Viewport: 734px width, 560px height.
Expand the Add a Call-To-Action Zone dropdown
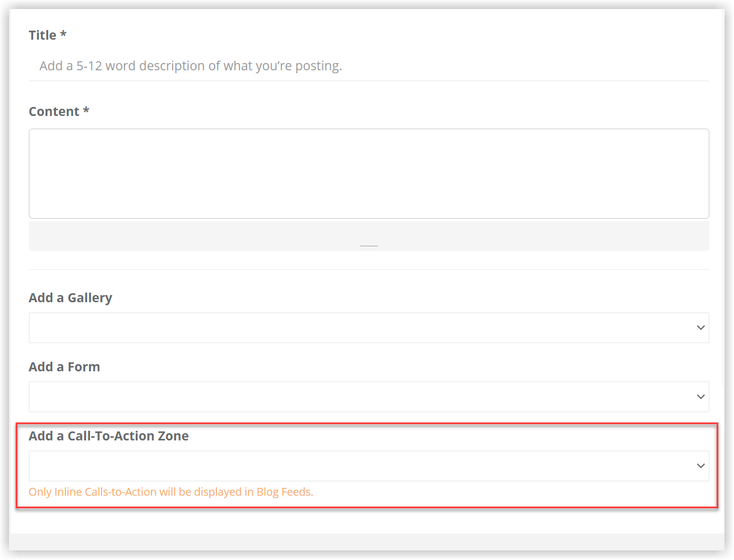pyautogui.click(x=369, y=466)
